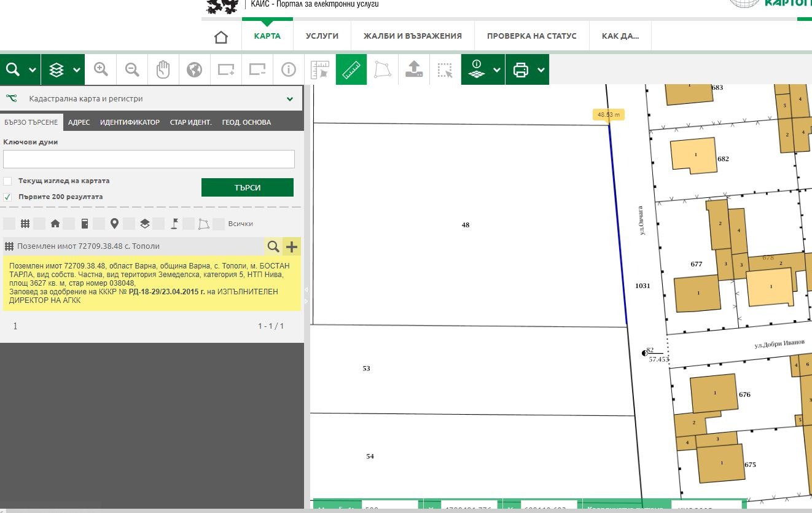Viewport: 812px width, 513px height.
Task: Open the print options dropdown arrow
Action: (x=541, y=70)
